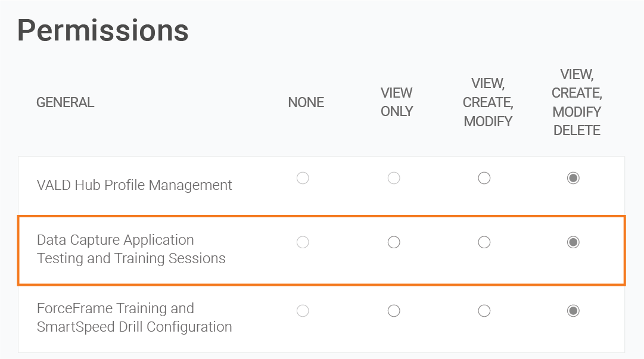The width and height of the screenshot is (644, 359).
Task: Click the VIEW, CREATE, MODIFY DELETE header
Action: pos(577,102)
